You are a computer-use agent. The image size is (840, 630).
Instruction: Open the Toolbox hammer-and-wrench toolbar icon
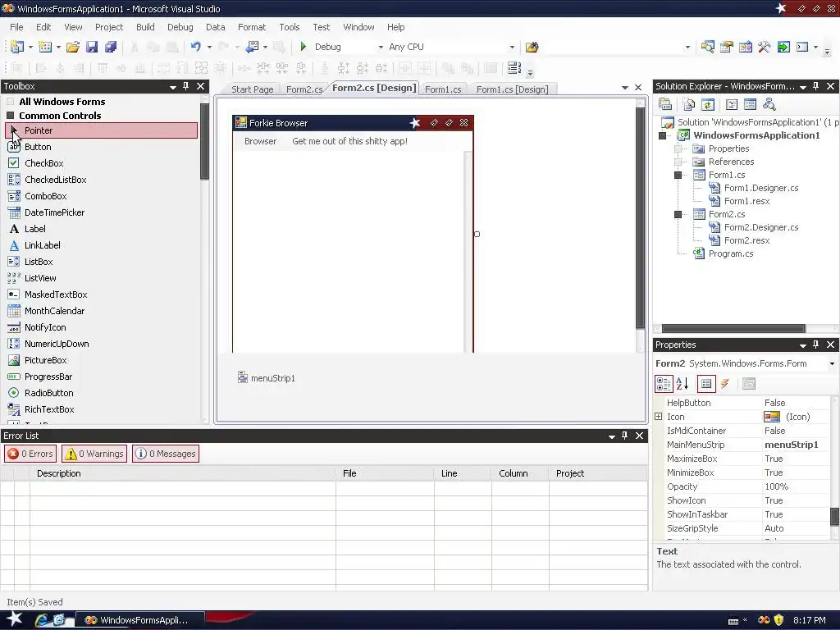tap(764, 47)
